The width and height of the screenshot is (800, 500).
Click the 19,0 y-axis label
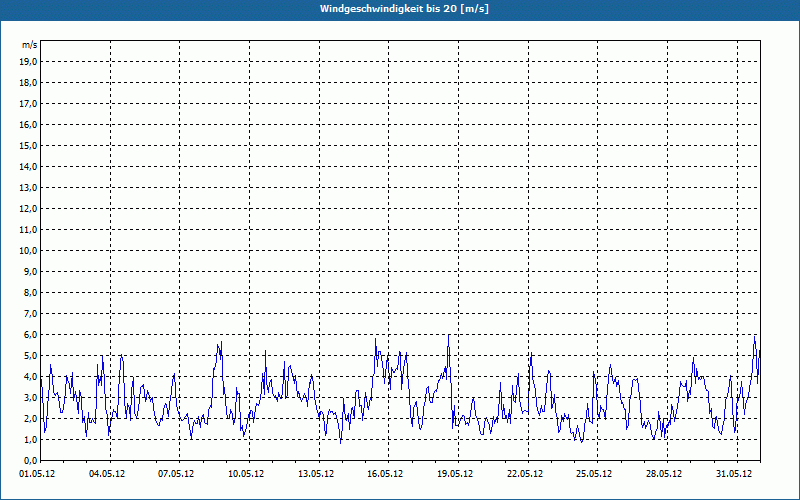28,62
